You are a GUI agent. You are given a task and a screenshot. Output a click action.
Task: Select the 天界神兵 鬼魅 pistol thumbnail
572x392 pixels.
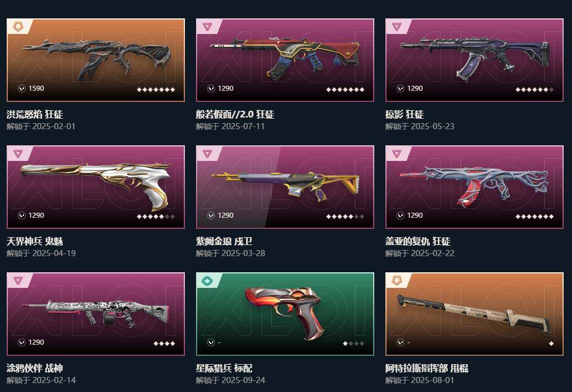(x=96, y=185)
